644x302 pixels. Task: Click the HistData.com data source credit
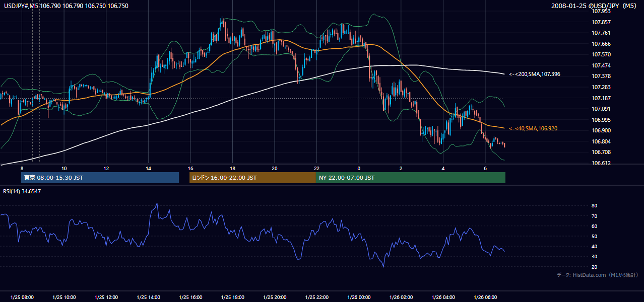coord(597,275)
